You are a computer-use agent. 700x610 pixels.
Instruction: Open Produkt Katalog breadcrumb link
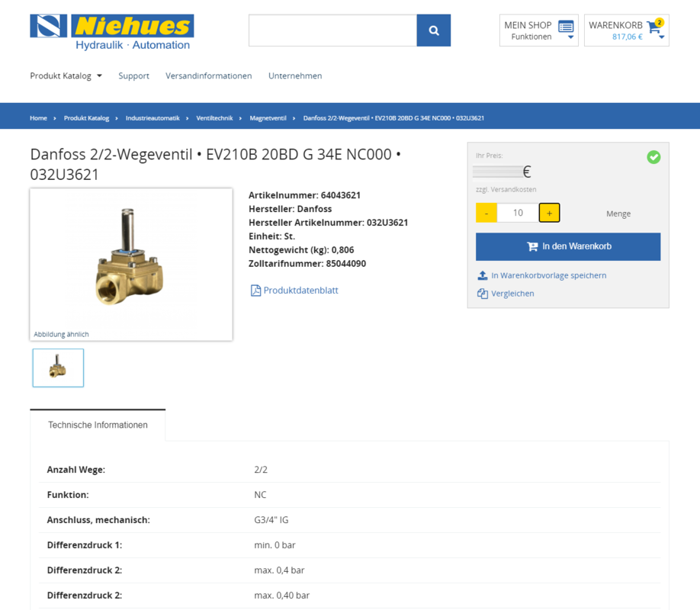click(87, 118)
